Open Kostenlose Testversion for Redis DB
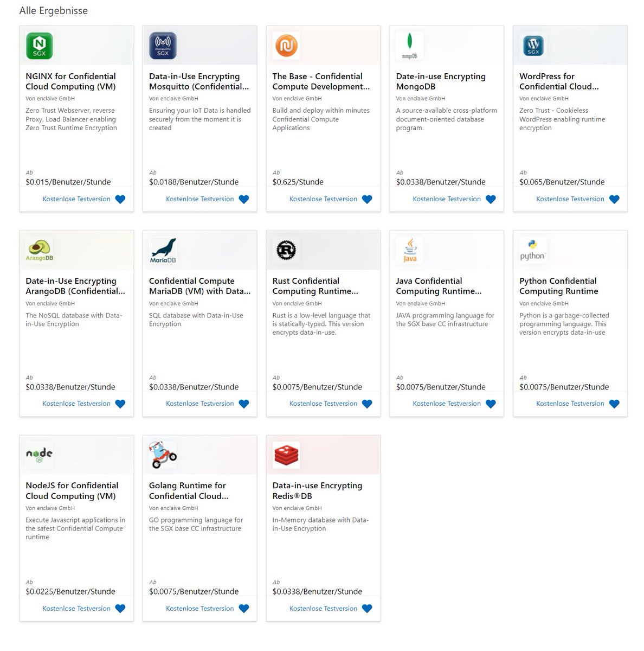 coord(324,609)
